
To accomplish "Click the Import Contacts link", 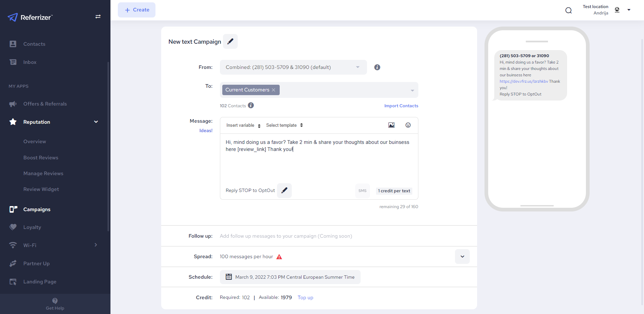I will click(x=401, y=106).
